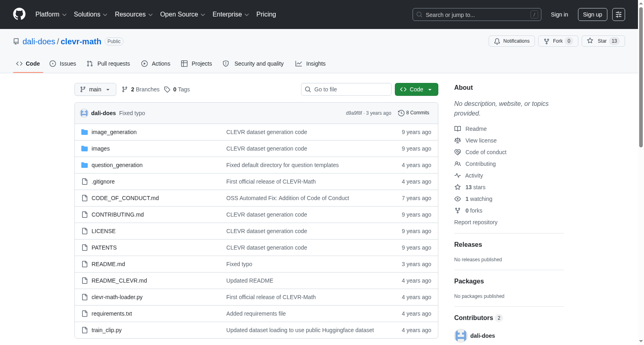644x345 pixels.
Task: Click the question_generation folder icon
Action: click(x=85, y=165)
